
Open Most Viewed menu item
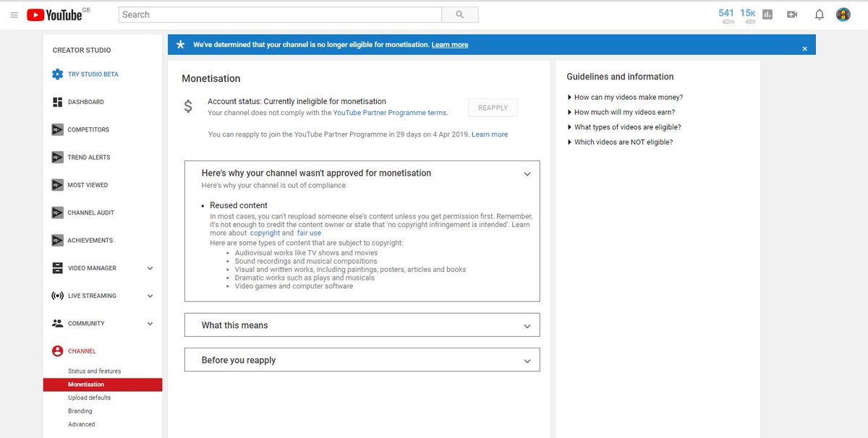(x=88, y=185)
